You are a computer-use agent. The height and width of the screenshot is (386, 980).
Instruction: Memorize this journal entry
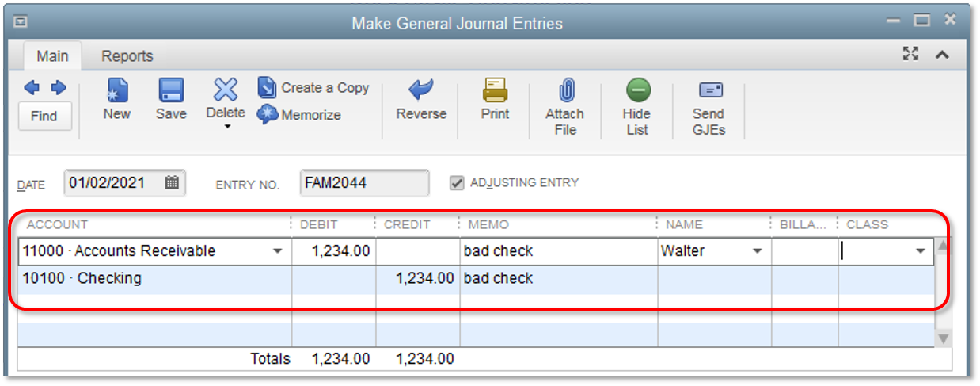click(x=299, y=115)
